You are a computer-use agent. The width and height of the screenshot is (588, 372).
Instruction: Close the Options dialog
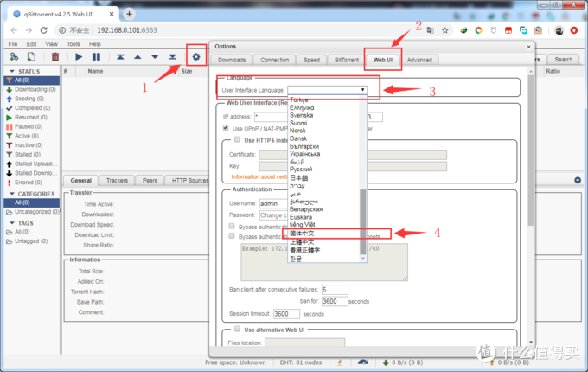pyautogui.click(x=528, y=47)
